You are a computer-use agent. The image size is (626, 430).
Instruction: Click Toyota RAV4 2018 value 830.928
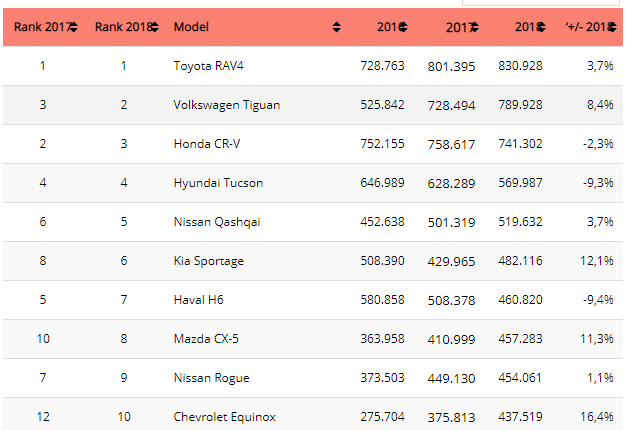[x=520, y=66]
